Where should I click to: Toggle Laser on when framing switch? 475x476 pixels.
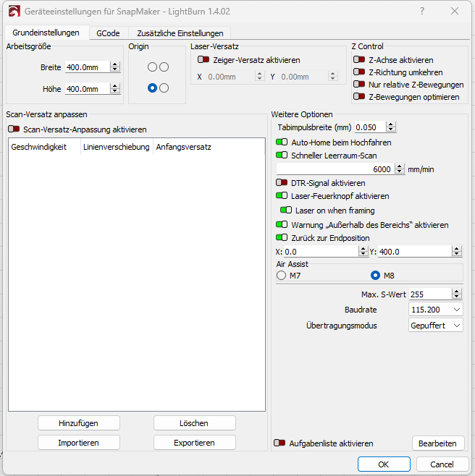pyautogui.click(x=286, y=210)
